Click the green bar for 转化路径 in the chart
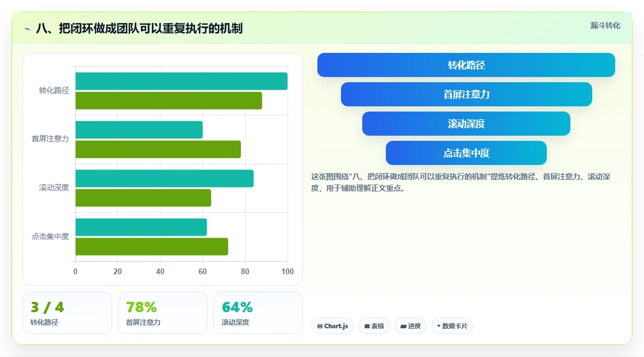Screen dimensions: 644x357 point(169,101)
